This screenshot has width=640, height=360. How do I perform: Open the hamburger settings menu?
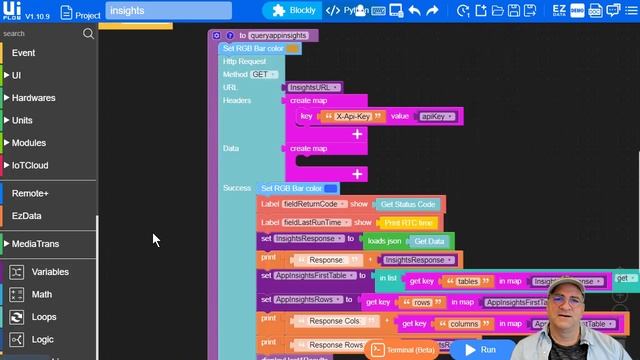pyautogui.click(x=631, y=11)
